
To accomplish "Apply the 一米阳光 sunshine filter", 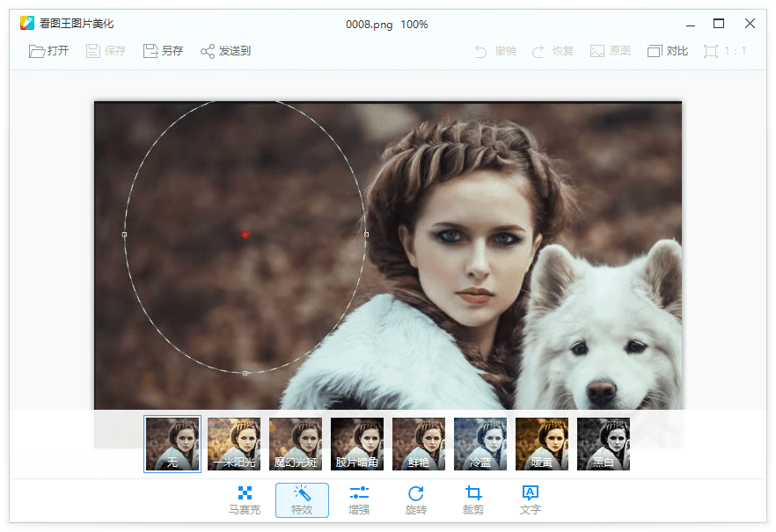I will (x=233, y=444).
